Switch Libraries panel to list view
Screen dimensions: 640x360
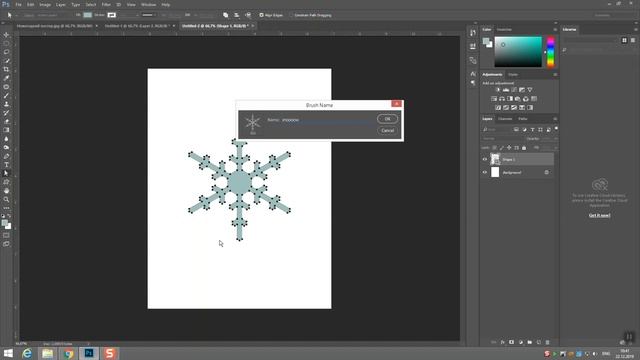[x=633, y=40]
